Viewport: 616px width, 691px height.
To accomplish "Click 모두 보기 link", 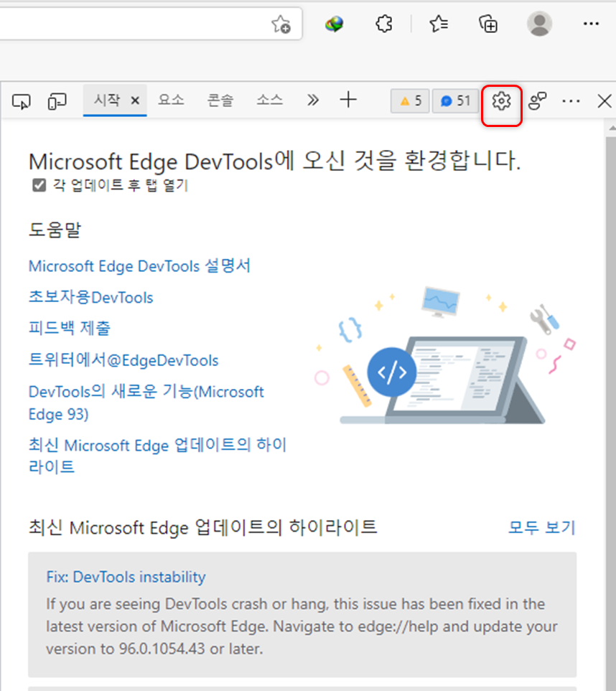I will pyautogui.click(x=542, y=527).
